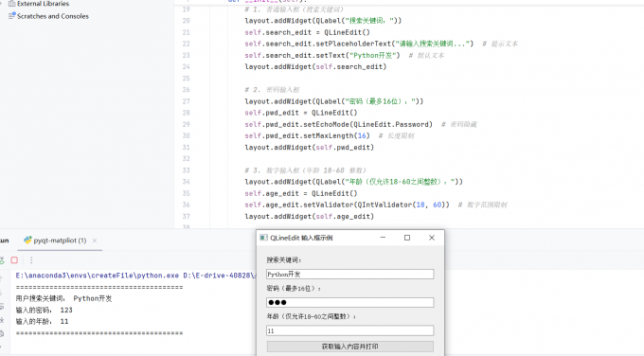Click gutter line number 25

[186, 79]
